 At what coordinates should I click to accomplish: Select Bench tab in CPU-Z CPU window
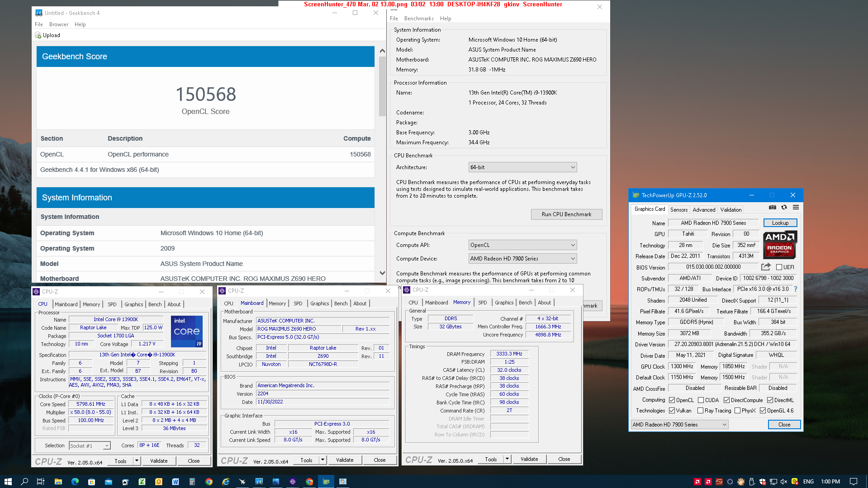pos(155,304)
